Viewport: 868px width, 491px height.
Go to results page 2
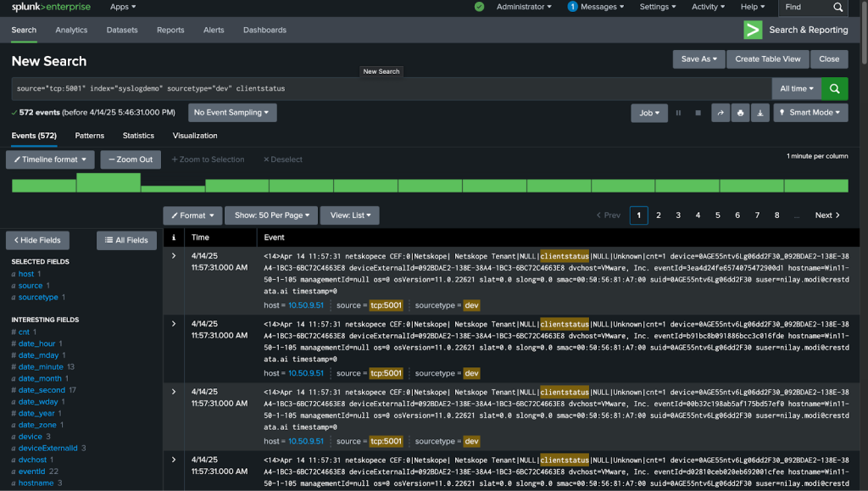(x=658, y=215)
